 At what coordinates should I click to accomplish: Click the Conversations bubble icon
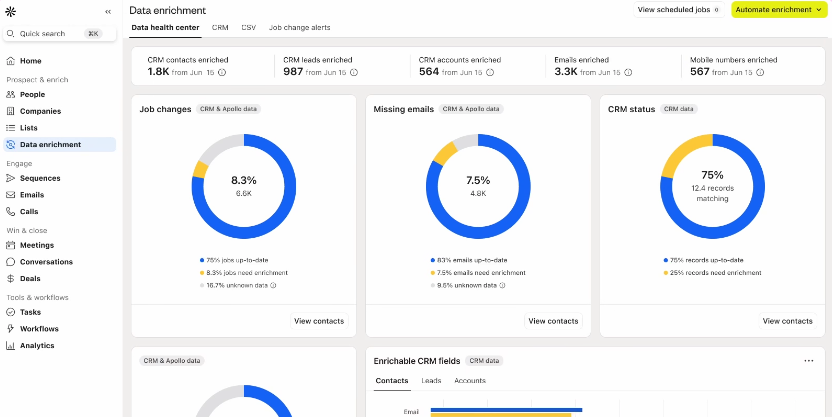(x=10, y=262)
